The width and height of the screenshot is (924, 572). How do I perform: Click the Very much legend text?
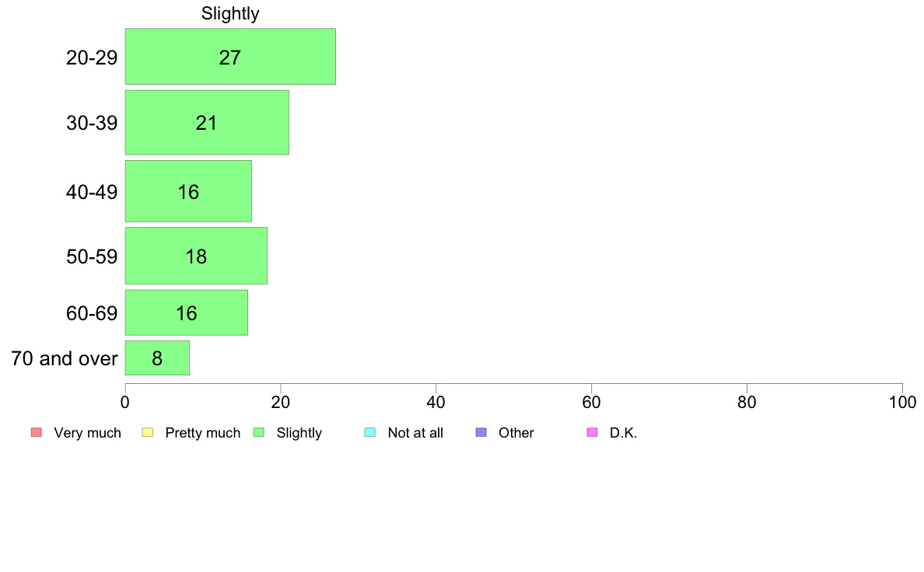click(87, 433)
